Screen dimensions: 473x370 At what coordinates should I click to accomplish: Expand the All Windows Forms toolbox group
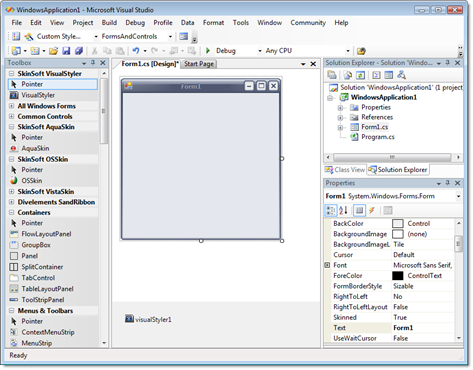point(12,106)
